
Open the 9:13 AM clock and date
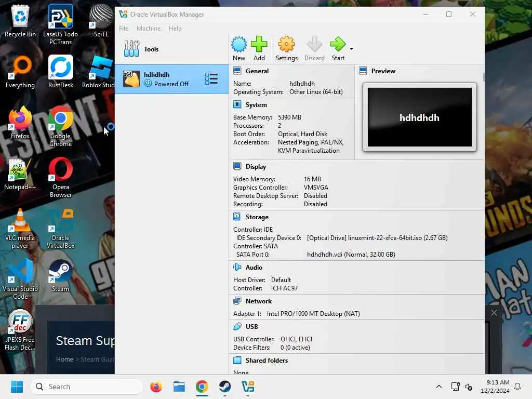(x=495, y=387)
